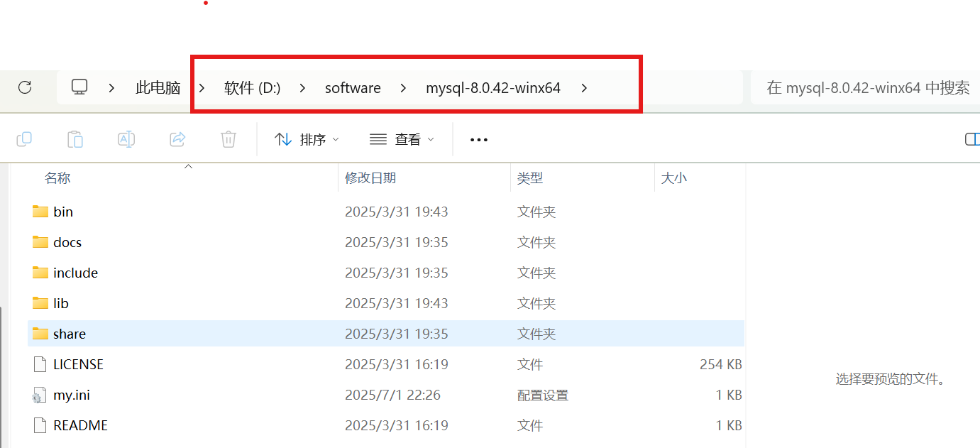980x448 pixels.
Task: Expand chevron after mysql-8.0.42-winx64
Action: point(584,88)
